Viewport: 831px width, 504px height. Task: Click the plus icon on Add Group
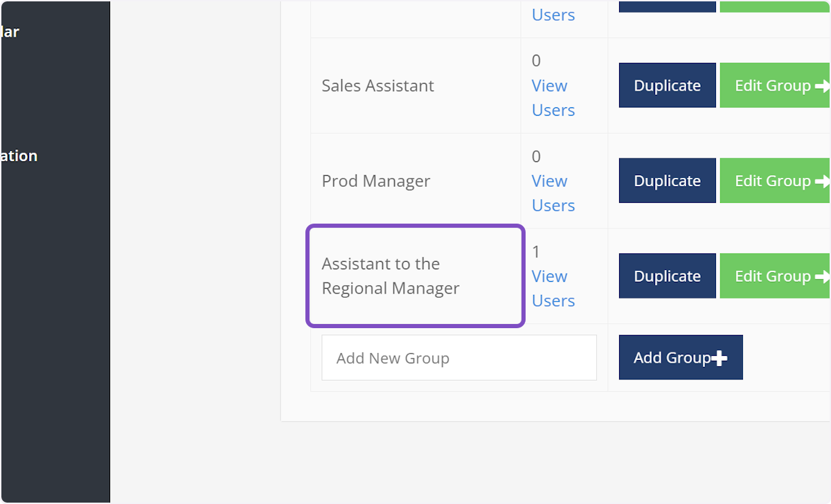point(720,358)
